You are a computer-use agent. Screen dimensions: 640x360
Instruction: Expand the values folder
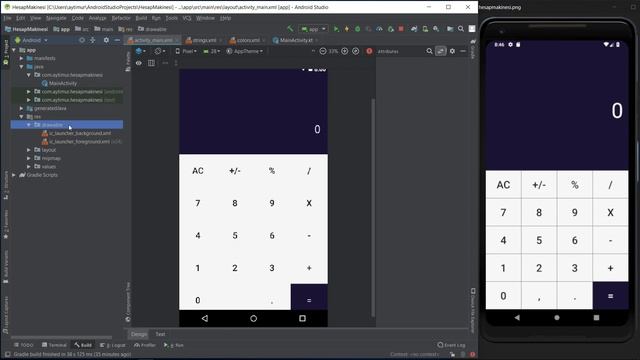coord(29,167)
